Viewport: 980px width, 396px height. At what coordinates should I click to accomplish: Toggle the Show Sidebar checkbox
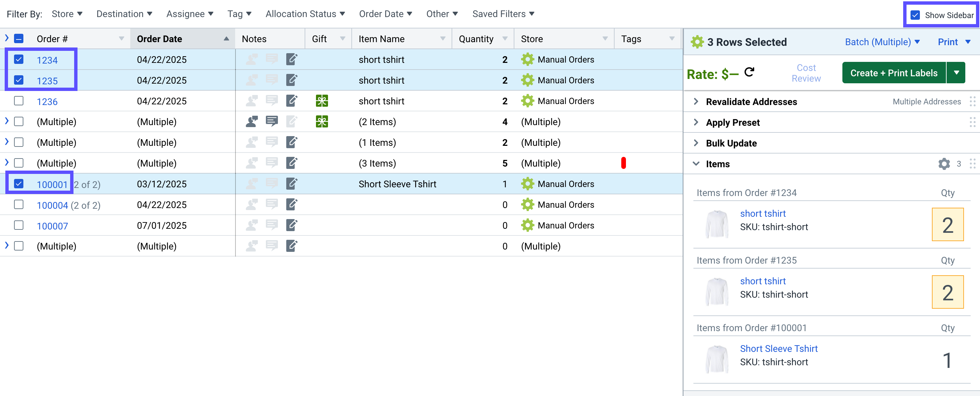click(x=915, y=15)
